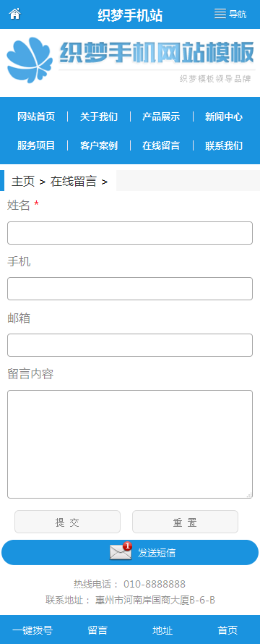Image resolution: width=260 pixels, height=644 pixels.
Task: Click the 主页 breadcrumb link
Action: tap(23, 181)
